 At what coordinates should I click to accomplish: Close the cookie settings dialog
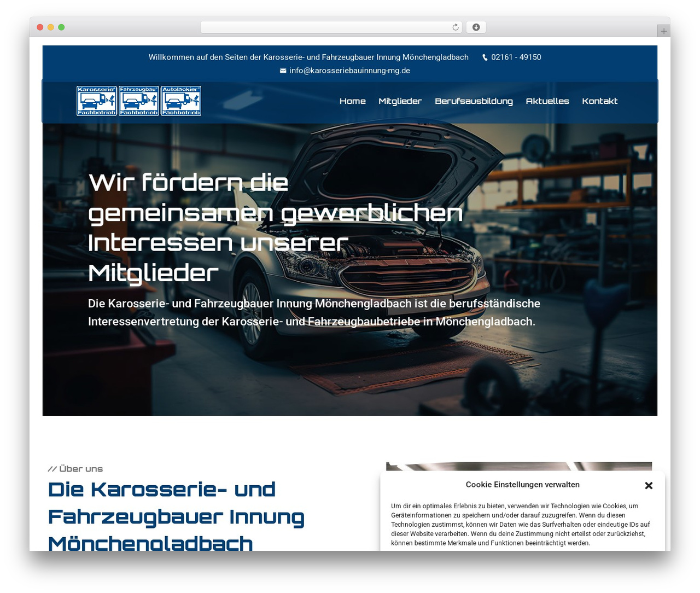[649, 485]
